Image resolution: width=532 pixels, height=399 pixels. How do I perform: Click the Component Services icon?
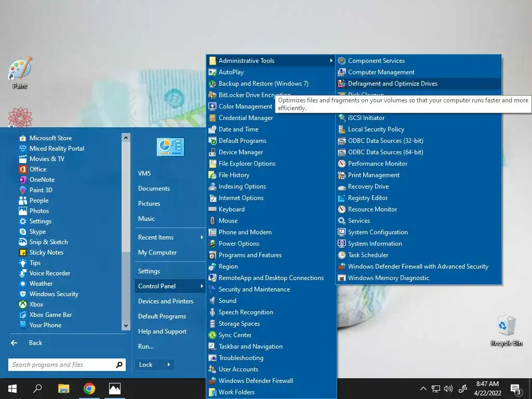(x=342, y=61)
